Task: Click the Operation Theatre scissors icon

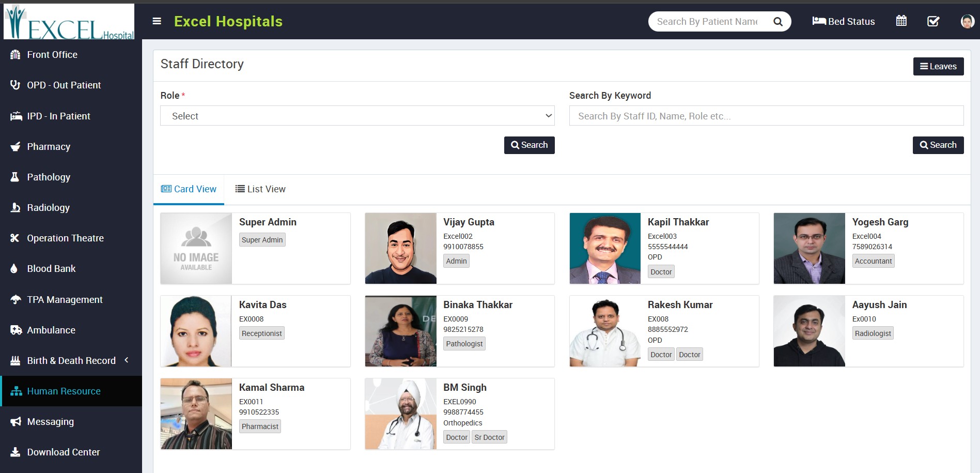Action: (15, 238)
